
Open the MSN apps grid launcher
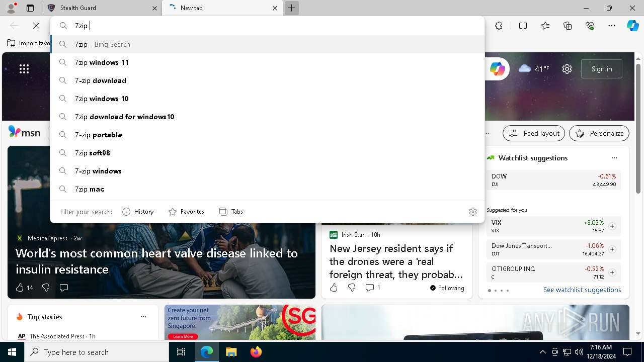point(24,69)
